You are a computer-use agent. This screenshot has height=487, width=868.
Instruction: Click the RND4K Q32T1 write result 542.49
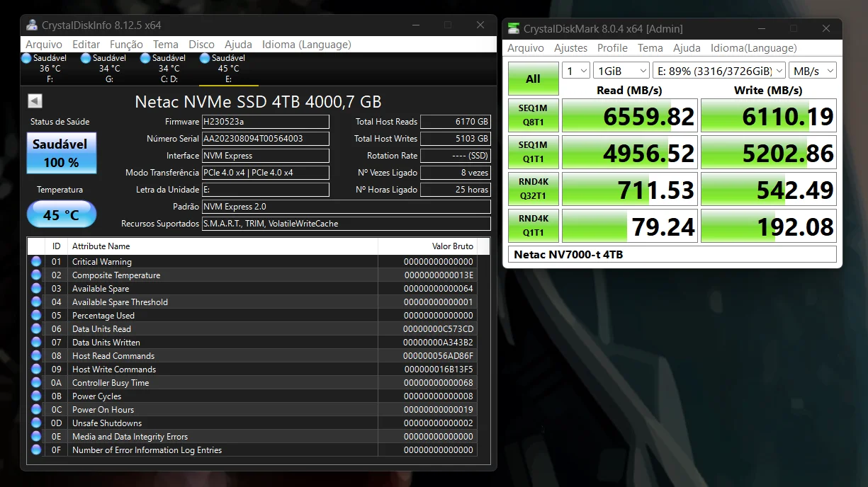(769, 189)
